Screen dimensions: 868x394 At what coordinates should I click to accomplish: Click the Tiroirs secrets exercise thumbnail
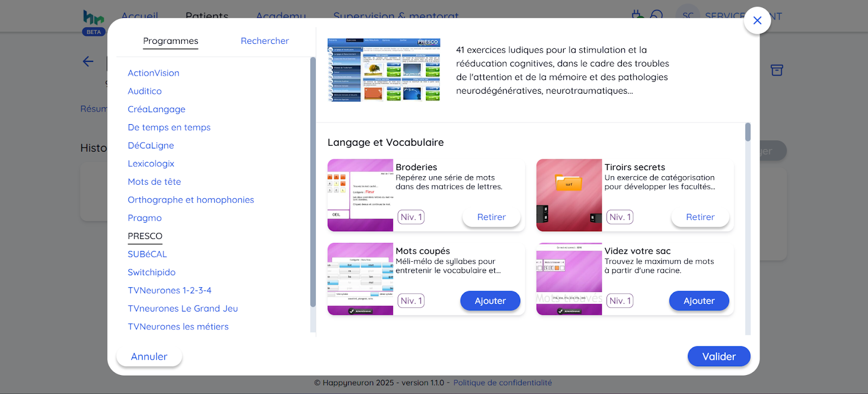pyautogui.click(x=569, y=195)
